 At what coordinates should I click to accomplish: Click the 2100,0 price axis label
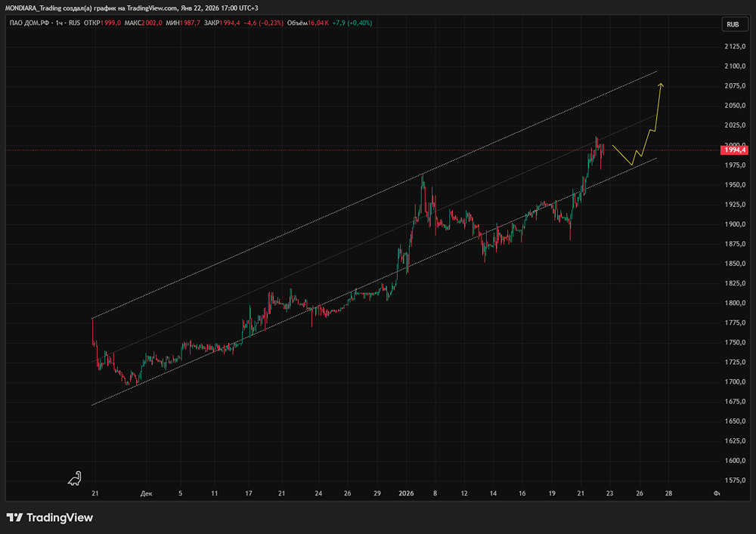click(735, 66)
